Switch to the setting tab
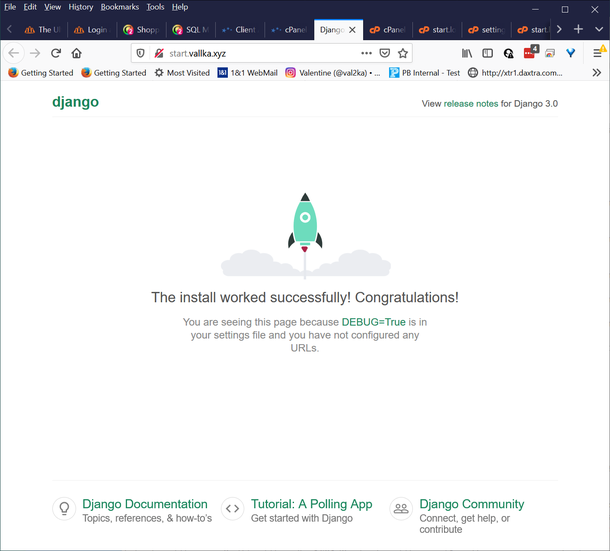The width and height of the screenshot is (610, 551). (x=487, y=30)
